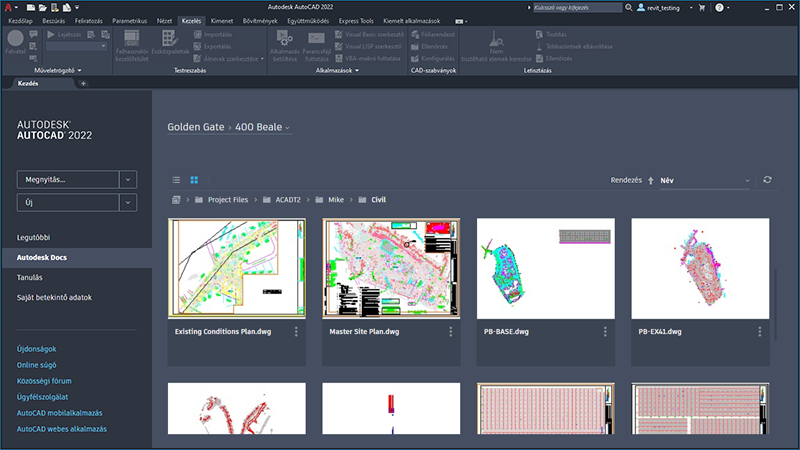Expand the Új dropdown arrow
The image size is (800, 450).
(128, 203)
